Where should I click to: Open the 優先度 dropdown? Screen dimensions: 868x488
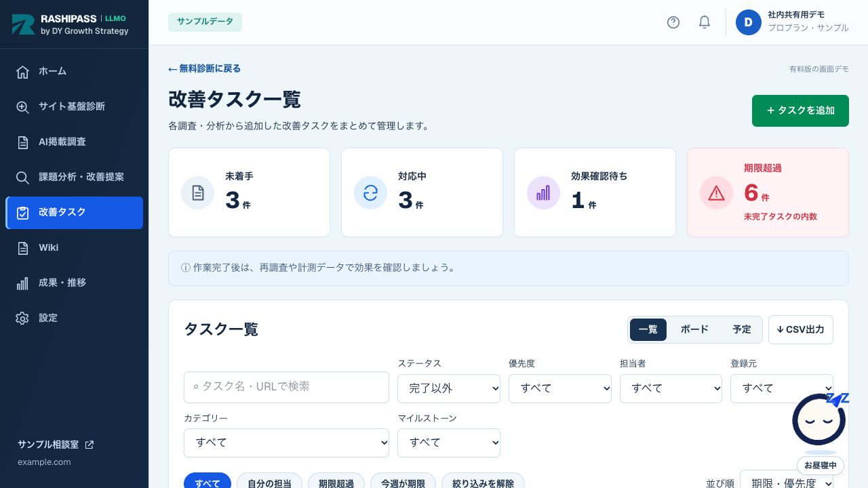[560, 388]
